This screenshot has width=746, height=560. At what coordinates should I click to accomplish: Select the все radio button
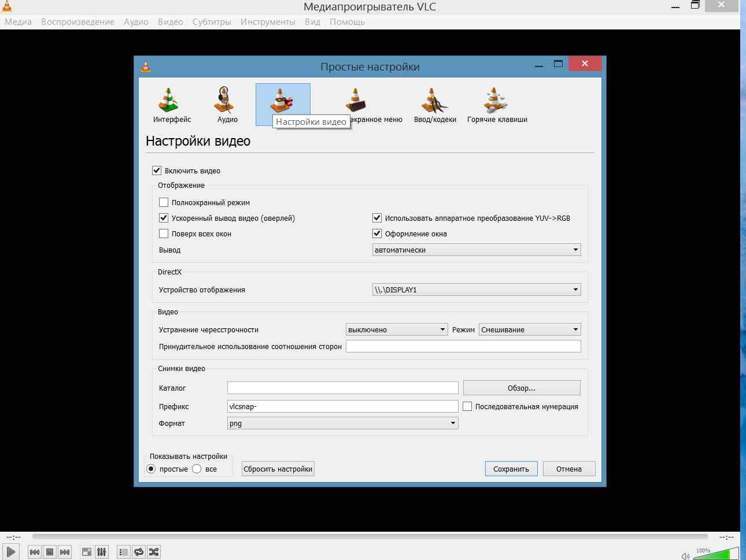(x=197, y=469)
